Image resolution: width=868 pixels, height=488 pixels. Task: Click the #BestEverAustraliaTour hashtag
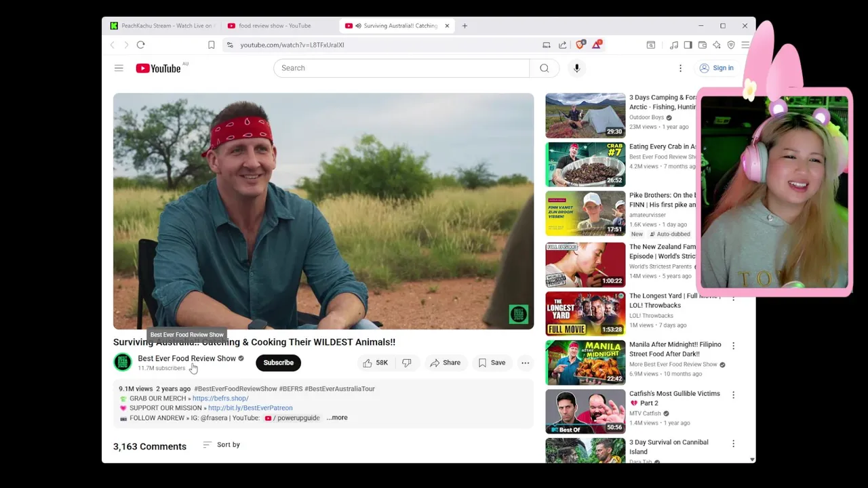[x=340, y=389]
